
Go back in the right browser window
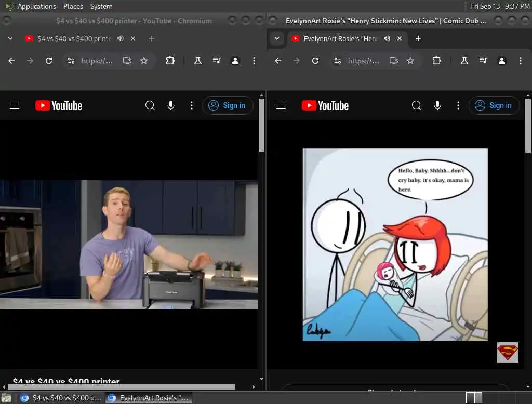coord(278,61)
